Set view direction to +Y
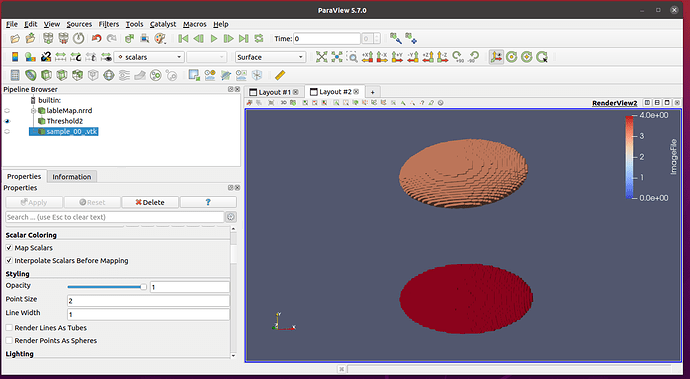Image resolution: width=690 pixels, height=379 pixels. (397, 57)
